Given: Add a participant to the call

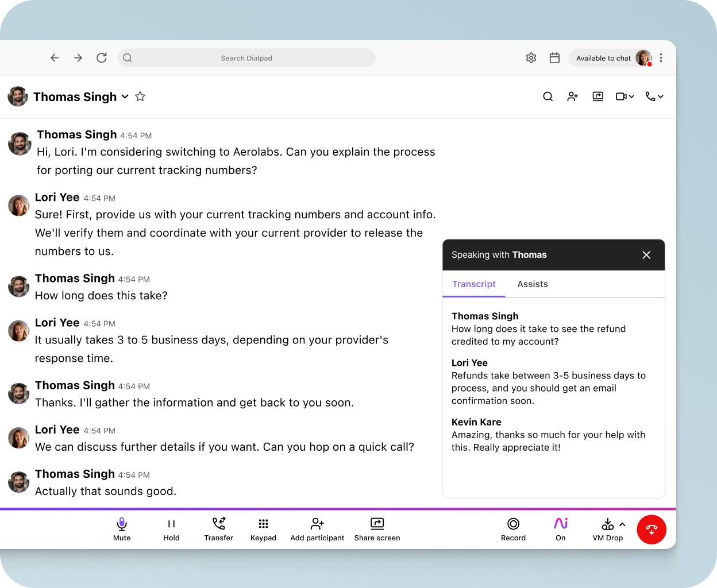Looking at the screenshot, I should click(317, 528).
